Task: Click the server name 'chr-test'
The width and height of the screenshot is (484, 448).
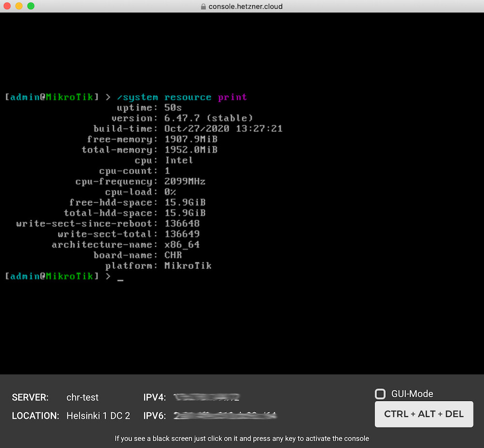Action: [x=82, y=397]
